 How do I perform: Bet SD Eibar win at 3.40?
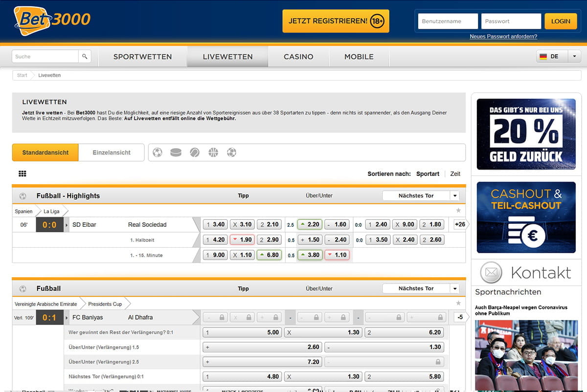[x=215, y=225]
